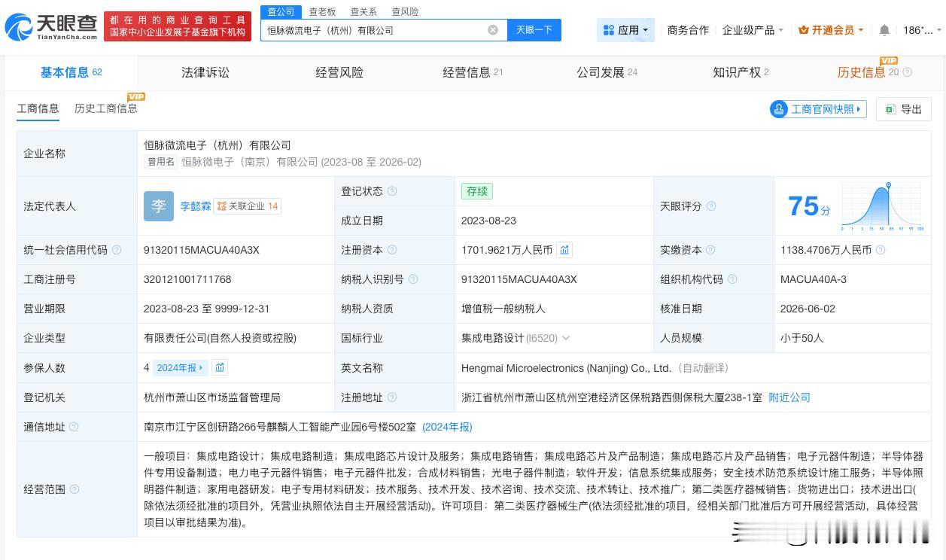The height and width of the screenshot is (560, 946).
Task: Select the 基本信息 tab
Action: pyautogui.click(x=71, y=72)
